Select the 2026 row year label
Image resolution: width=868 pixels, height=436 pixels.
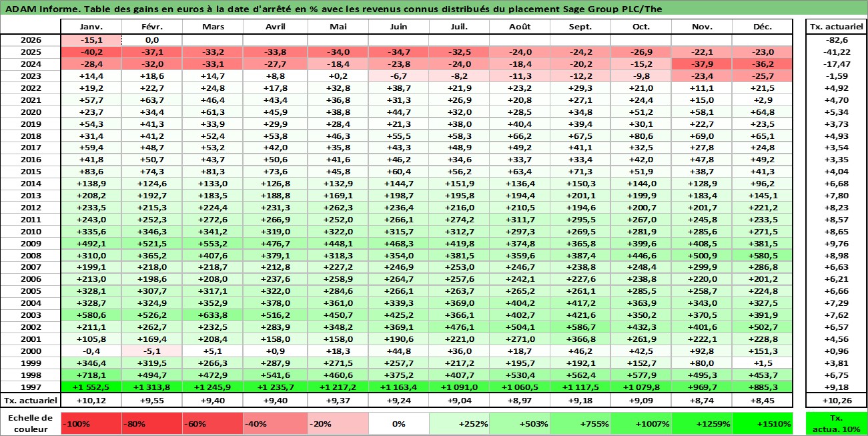[x=30, y=40]
